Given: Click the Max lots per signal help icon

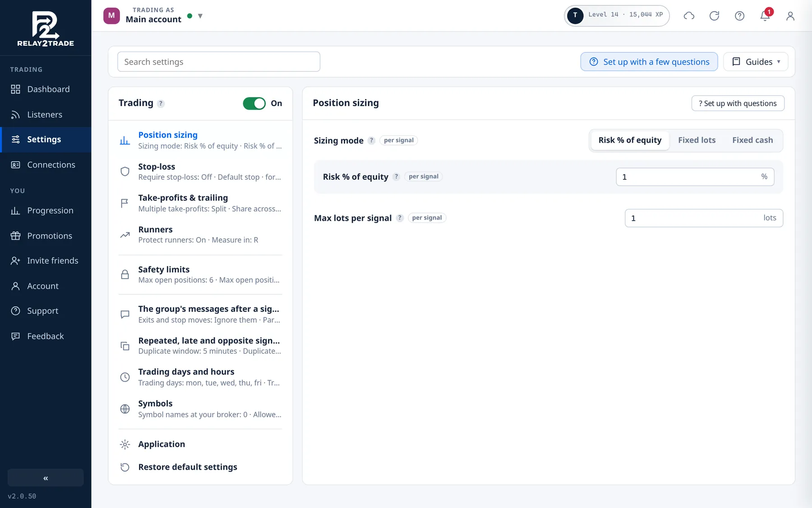Looking at the screenshot, I should 400,218.
